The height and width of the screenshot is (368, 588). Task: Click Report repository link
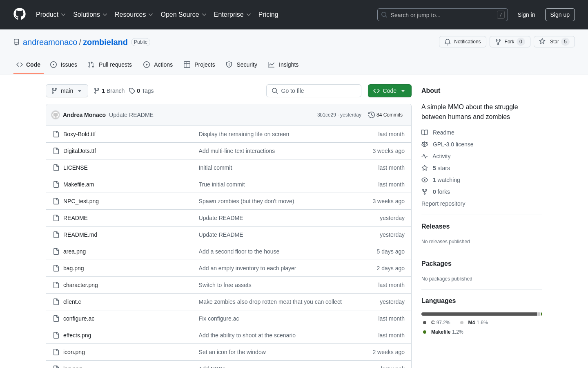pos(443,204)
